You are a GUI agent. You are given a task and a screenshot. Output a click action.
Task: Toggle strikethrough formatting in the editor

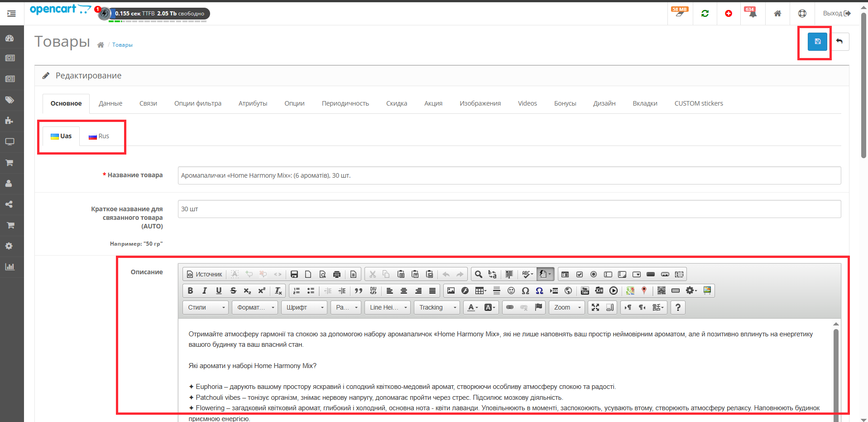(x=233, y=291)
